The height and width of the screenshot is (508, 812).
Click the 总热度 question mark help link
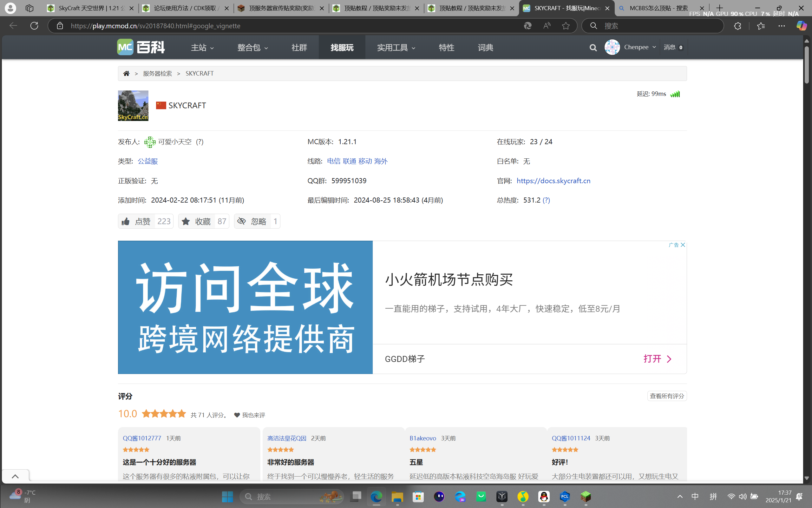546,200
